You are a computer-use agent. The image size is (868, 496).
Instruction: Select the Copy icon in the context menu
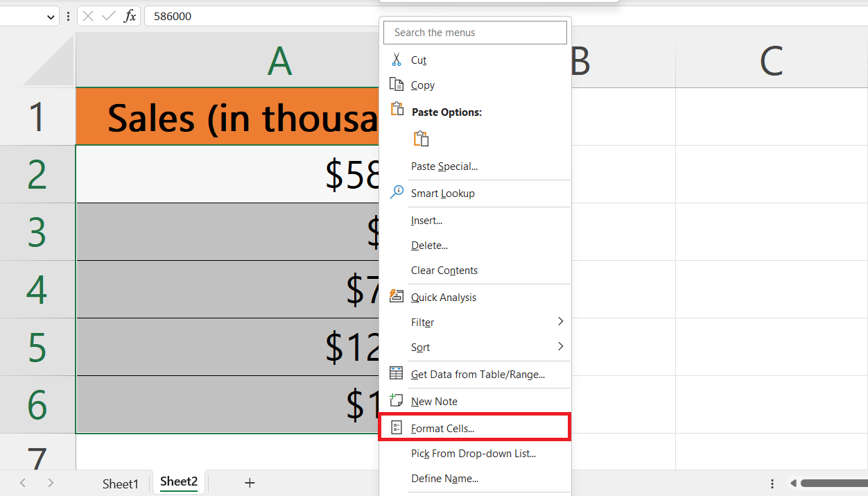tap(396, 84)
